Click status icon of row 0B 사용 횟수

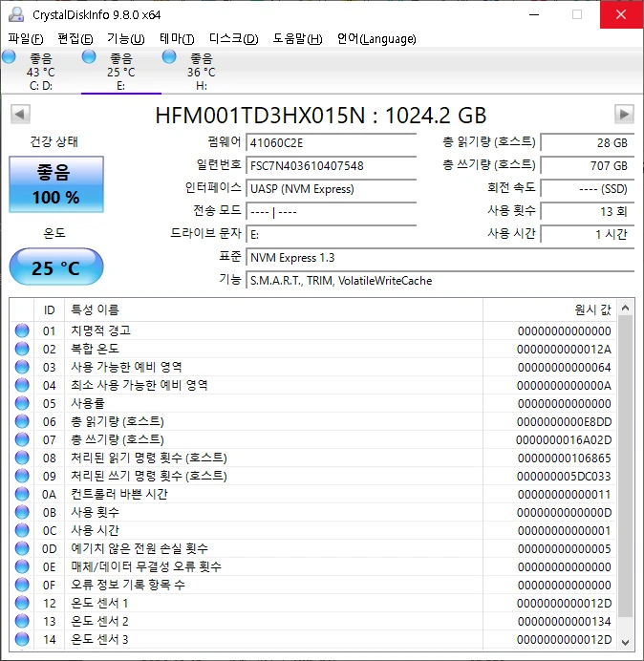pyautogui.click(x=22, y=512)
